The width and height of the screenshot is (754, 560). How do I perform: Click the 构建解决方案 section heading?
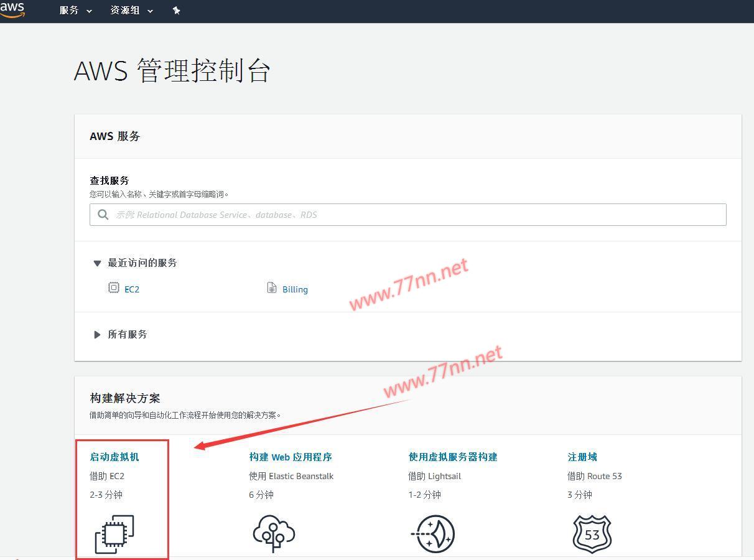pos(125,398)
